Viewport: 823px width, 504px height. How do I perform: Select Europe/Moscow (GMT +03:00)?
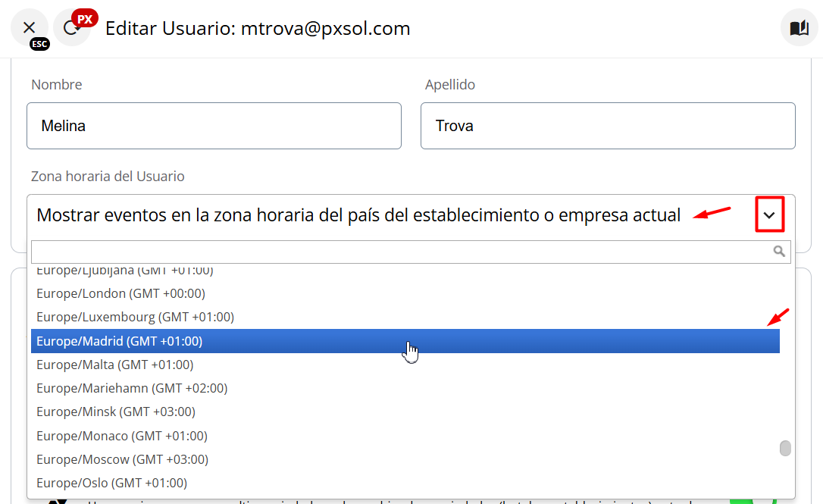click(123, 459)
